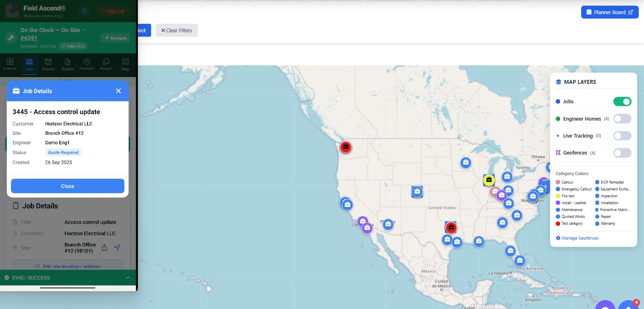Screen dimensions: 644x309
Task: Click the blue job marker near Minneapolis
Action: [x=466, y=163]
